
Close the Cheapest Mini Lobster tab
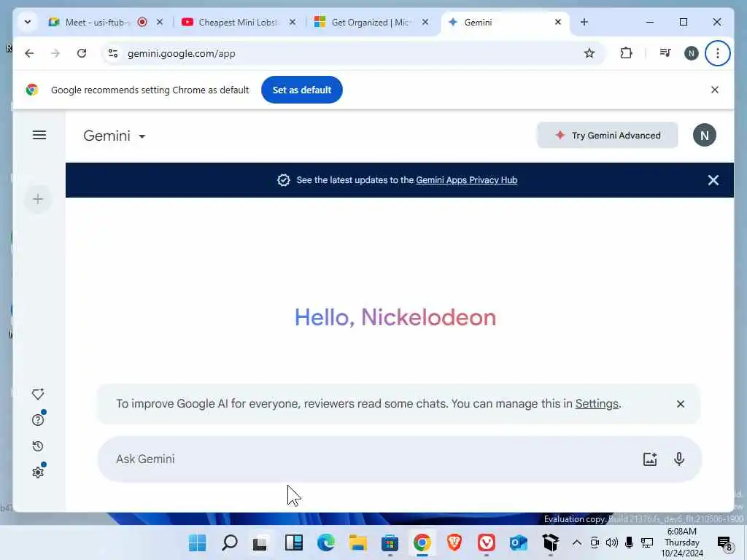(293, 22)
